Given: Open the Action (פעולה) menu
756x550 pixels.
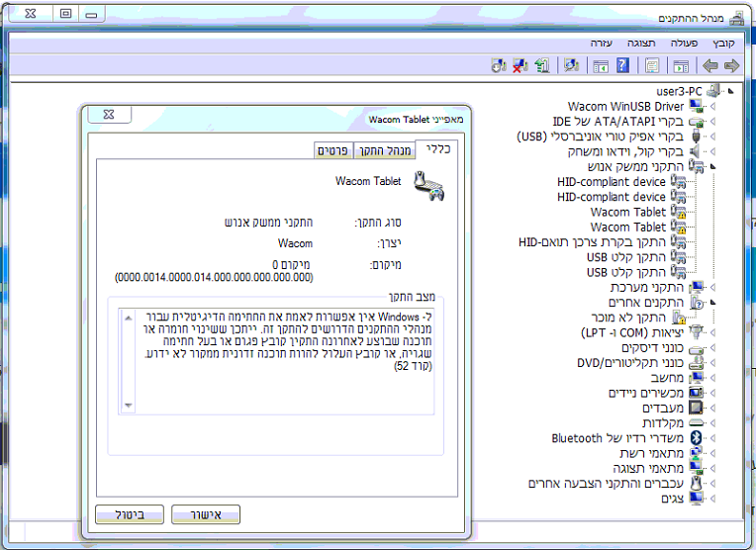Looking at the screenshot, I should (684, 43).
